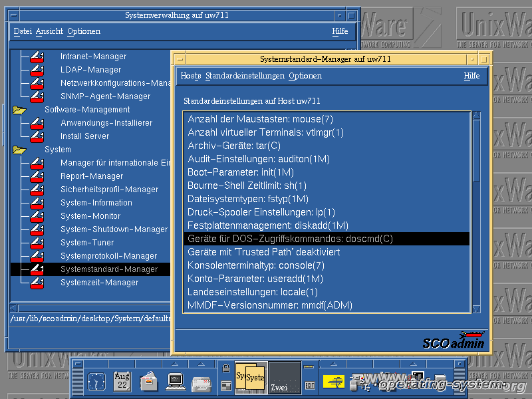
Task: Click the LDAP-Manager tool icon
Action: pyautogui.click(x=37, y=70)
